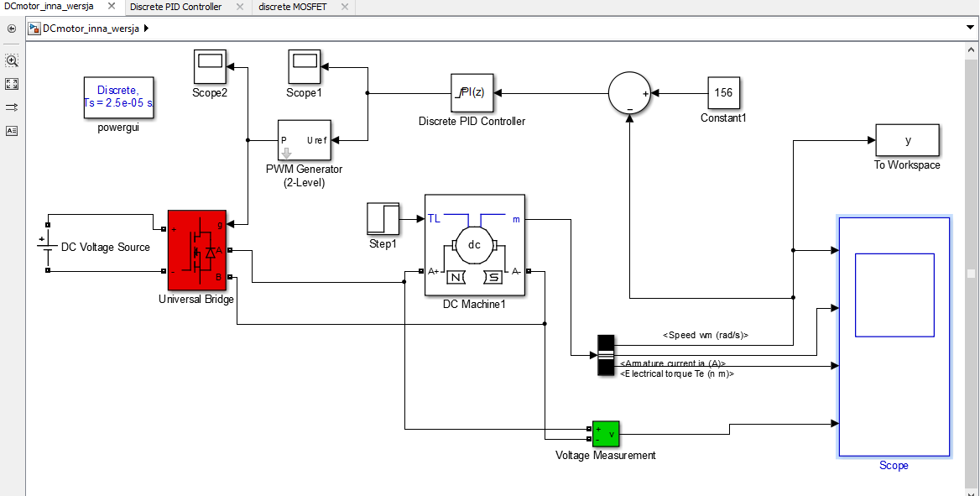The height and width of the screenshot is (496, 980).
Task: Select the Discrete PID Controller block
Action: (x=472, y=93)
